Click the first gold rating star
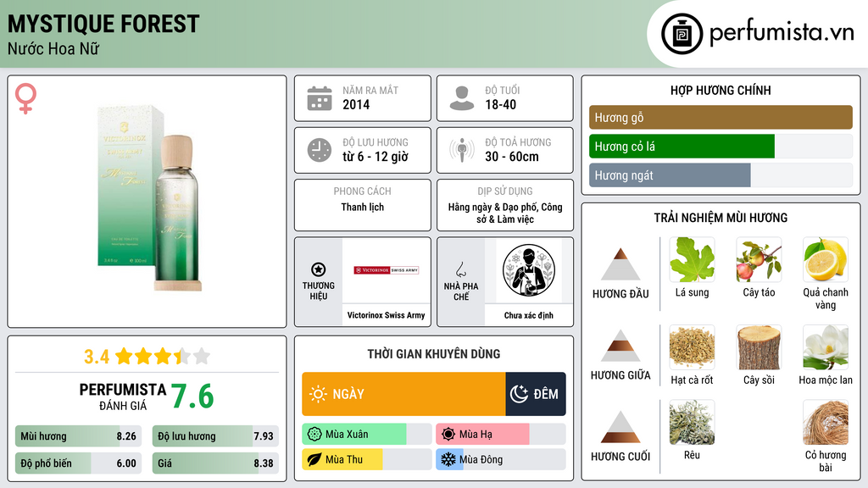868x488 pixels. (124, 356)
